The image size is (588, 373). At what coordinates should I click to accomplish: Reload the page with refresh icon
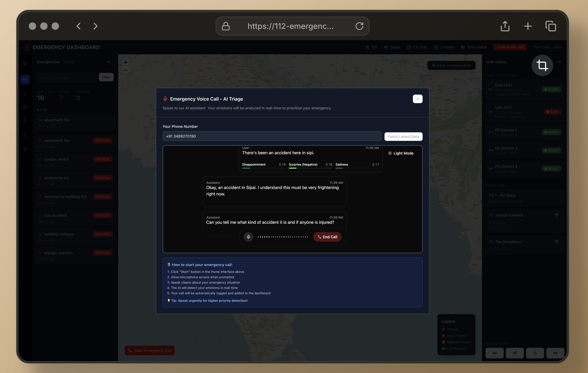359,26
